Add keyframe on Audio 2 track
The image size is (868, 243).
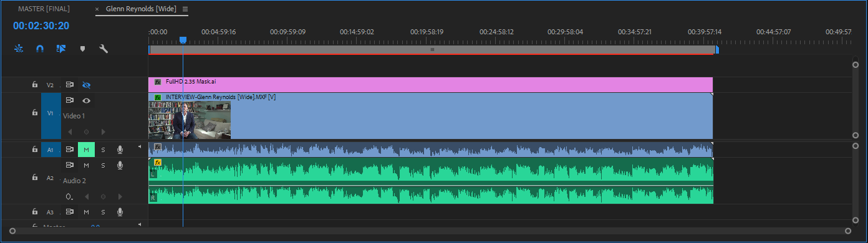click(104, 196)
